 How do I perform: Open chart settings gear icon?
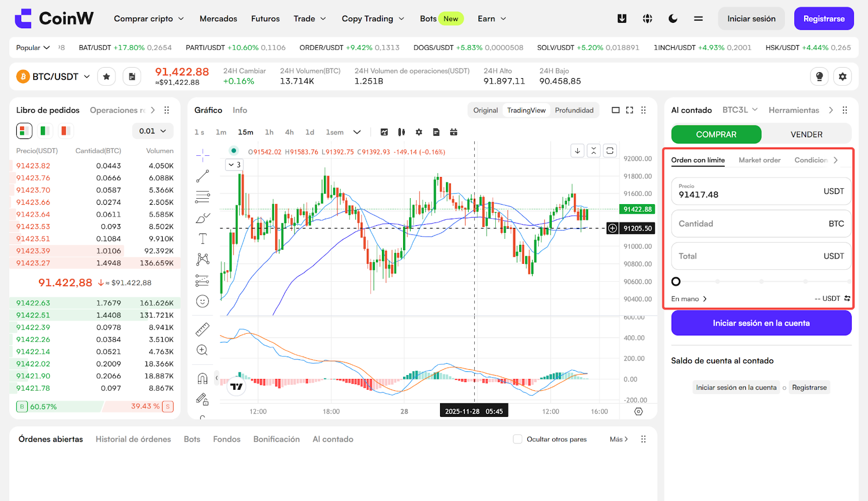pos(419,132)
